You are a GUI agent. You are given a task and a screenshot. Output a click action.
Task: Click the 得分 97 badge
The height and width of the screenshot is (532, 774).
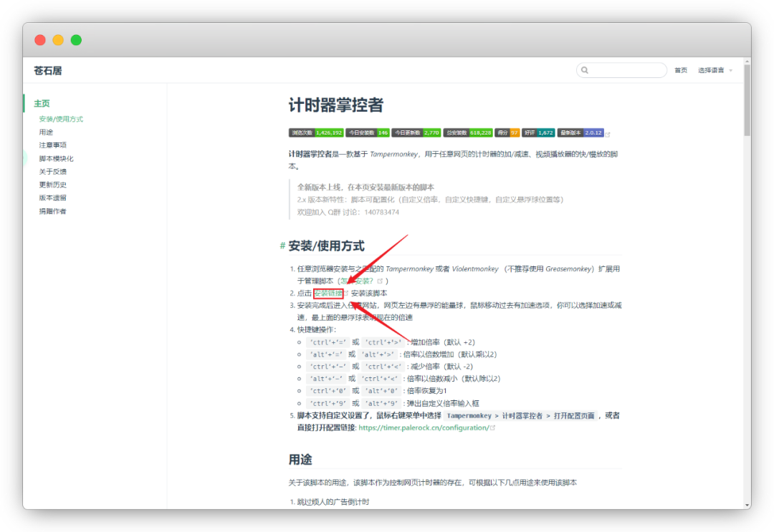(507, 132)
